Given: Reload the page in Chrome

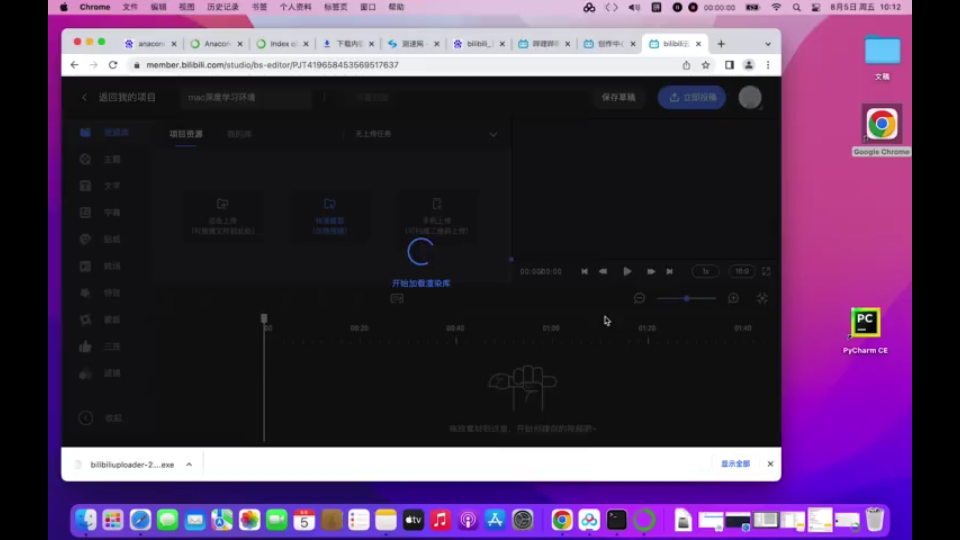Looking at the screenshot, I should click(113, 65).
